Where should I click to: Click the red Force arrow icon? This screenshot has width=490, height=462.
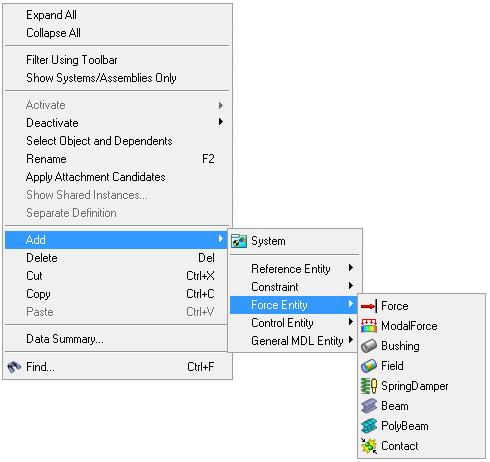[369, 306]
